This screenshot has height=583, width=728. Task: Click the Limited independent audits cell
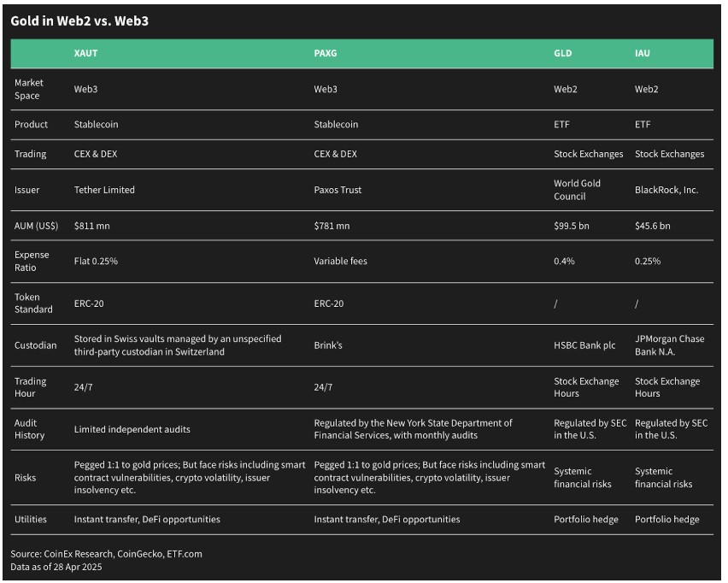point(132,430)
